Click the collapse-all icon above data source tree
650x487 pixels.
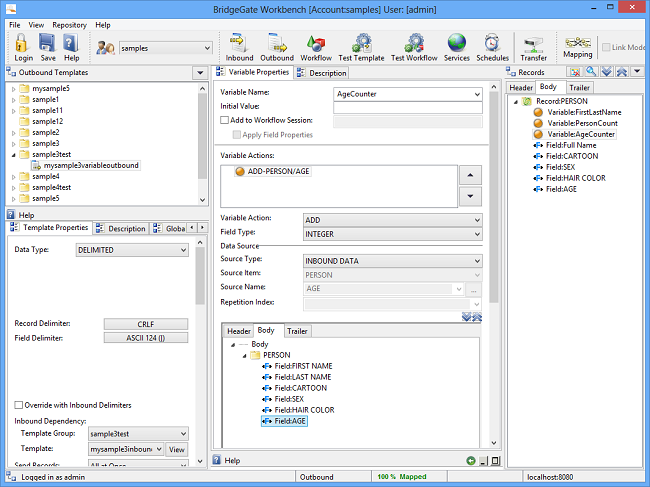coord(477,317)
